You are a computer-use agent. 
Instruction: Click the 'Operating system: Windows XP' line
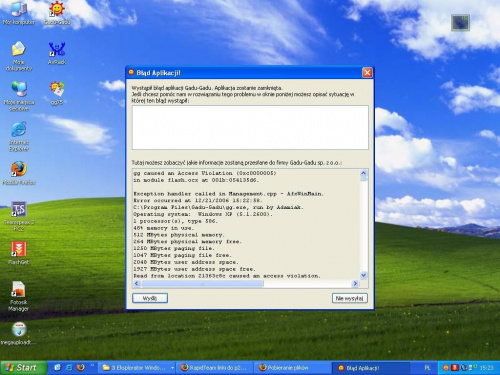(x=203, y=214)
